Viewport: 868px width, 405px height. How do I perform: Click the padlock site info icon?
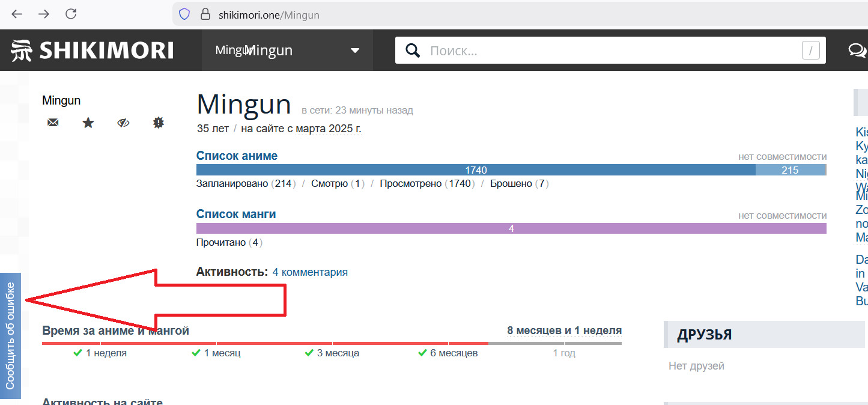(x=205, y=14)
